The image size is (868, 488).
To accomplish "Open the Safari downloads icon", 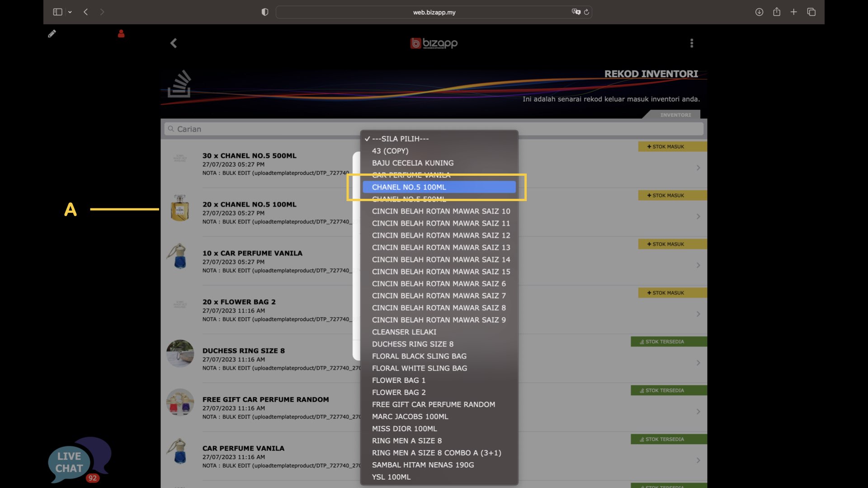I will point(759,12).
